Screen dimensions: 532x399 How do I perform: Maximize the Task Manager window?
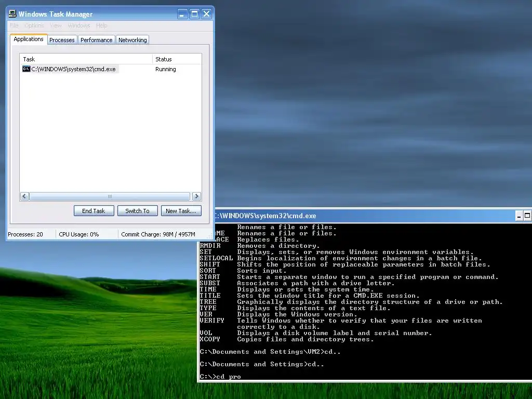click(194, 14)
